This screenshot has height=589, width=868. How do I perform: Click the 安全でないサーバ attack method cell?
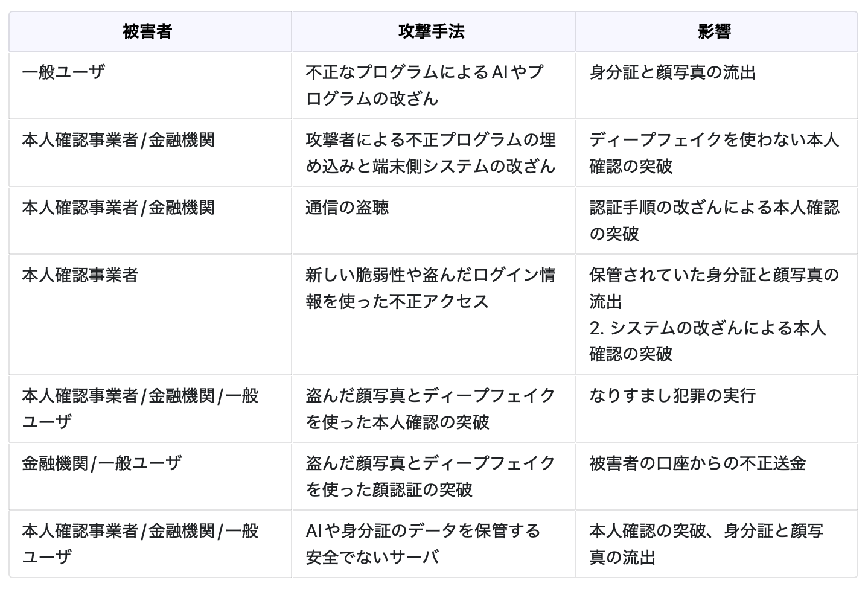[423, 544]
